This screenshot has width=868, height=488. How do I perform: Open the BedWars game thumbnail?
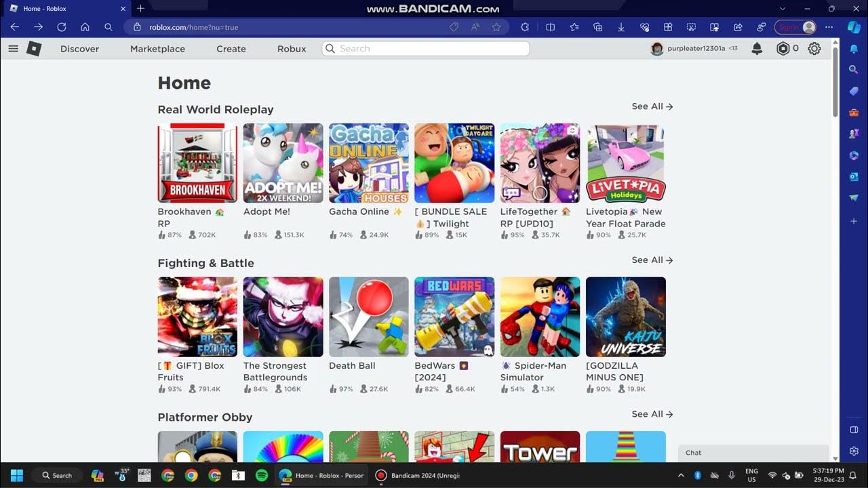454,317
